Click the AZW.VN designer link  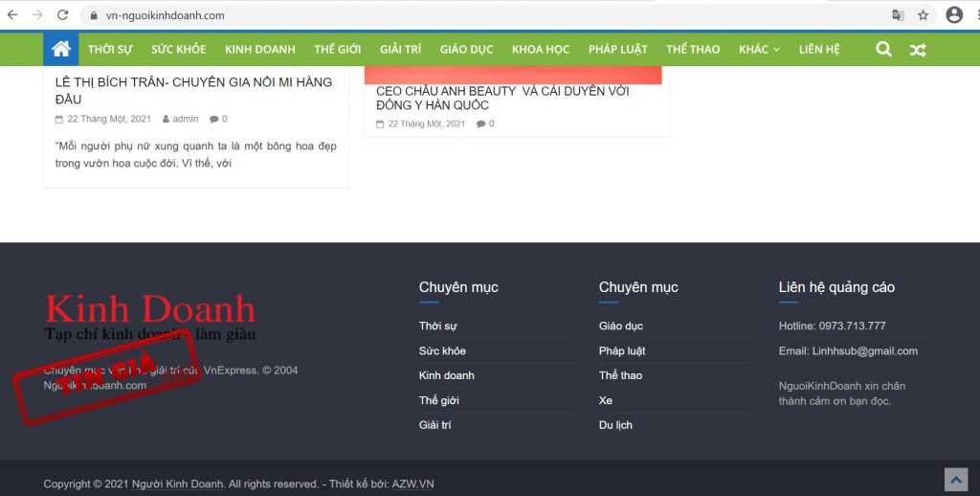pyautogui.click(x=412, y=485)
